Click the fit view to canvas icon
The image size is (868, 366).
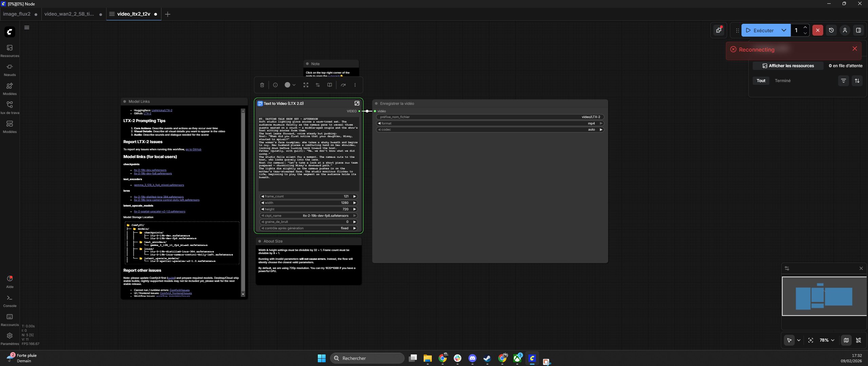[810, 340]
